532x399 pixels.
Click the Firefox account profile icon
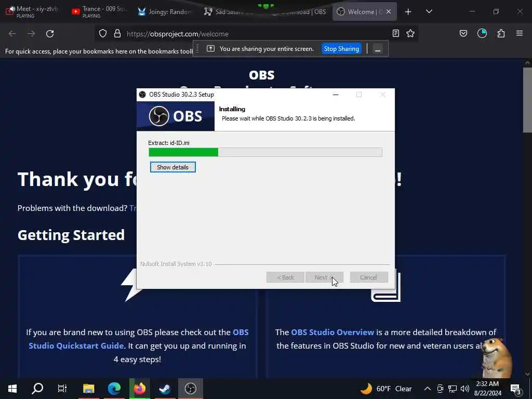[x=482, y=33]
